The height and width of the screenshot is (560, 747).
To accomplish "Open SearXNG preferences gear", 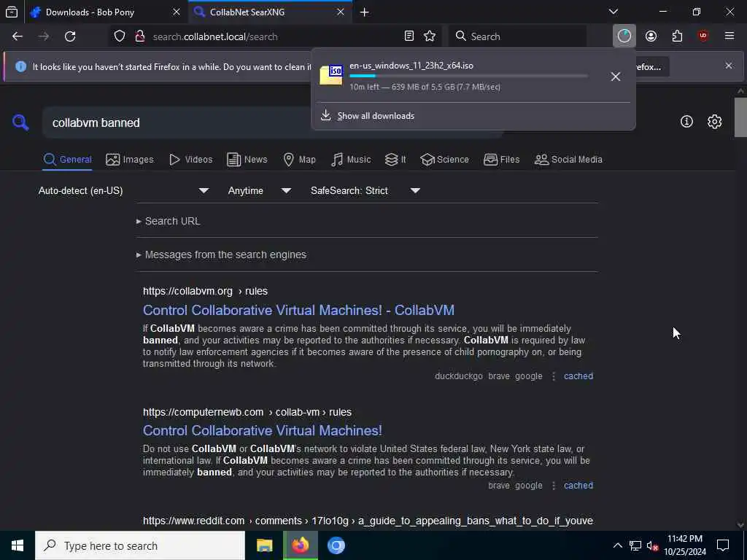I will [x=715, y=122].
